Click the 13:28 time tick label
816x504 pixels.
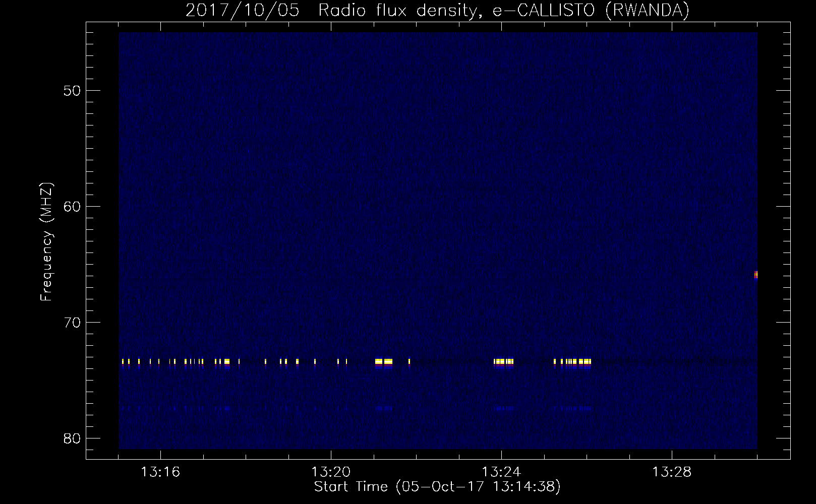[672, 472]
